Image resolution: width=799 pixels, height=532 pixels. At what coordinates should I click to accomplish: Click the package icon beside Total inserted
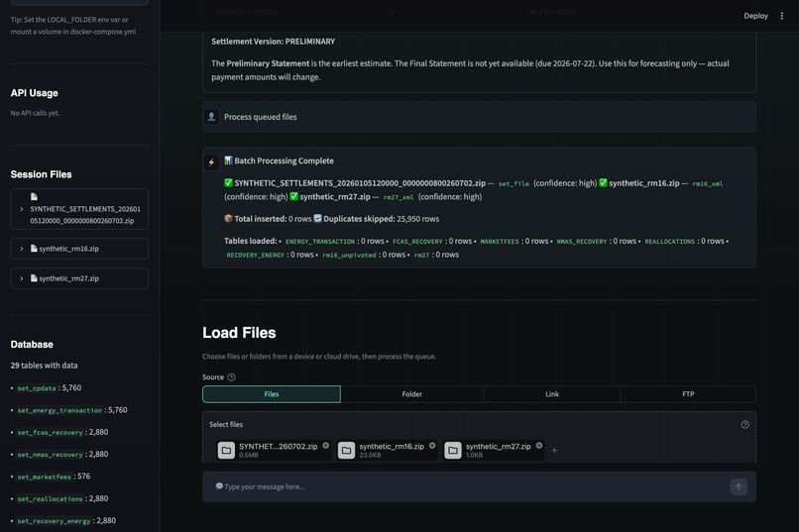pos(228,218)
